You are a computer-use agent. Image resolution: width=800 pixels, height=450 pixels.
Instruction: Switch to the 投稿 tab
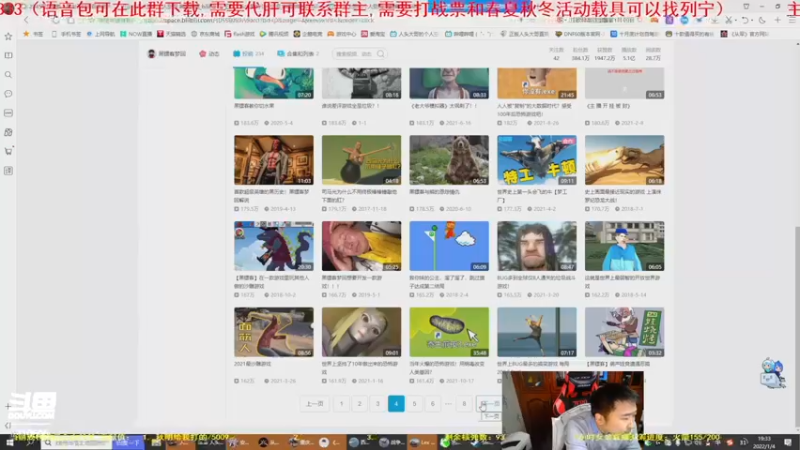[x=248, y=54]
